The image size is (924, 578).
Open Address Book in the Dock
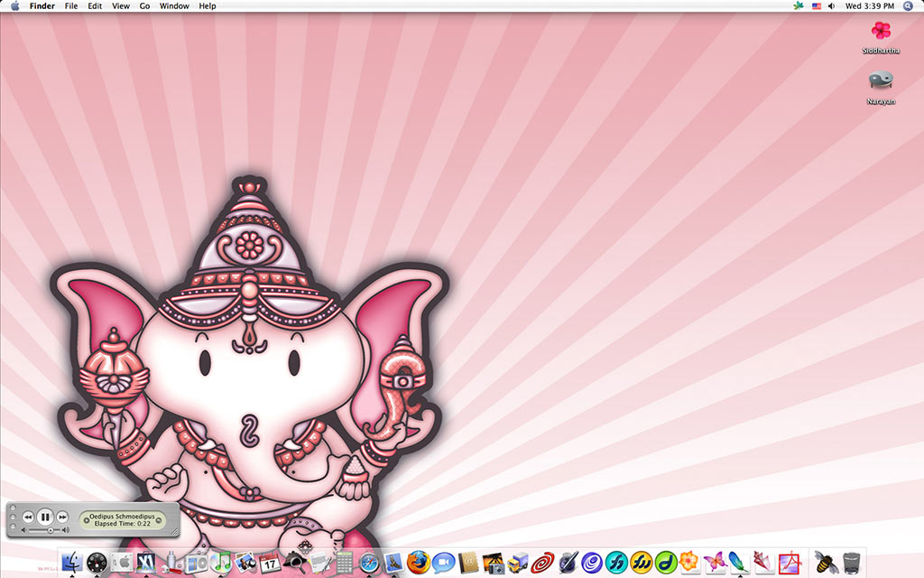[x=467, y=563]
